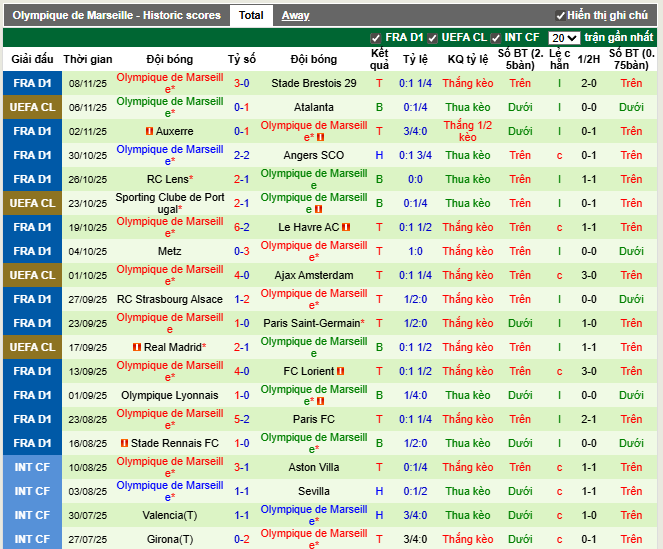Click red card icon next to Auxerre
663x549 pixels.
149,132
